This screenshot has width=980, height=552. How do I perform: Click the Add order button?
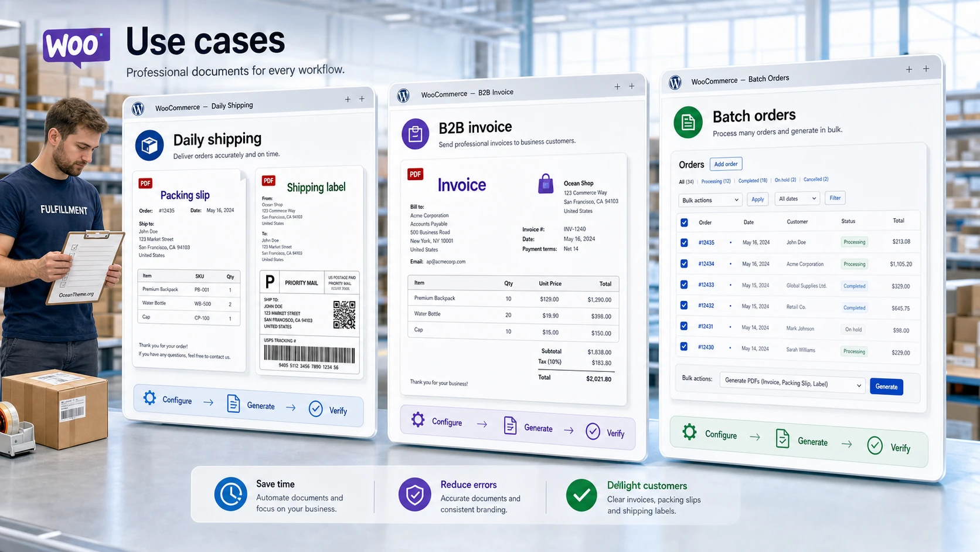(x=726, y=164)
